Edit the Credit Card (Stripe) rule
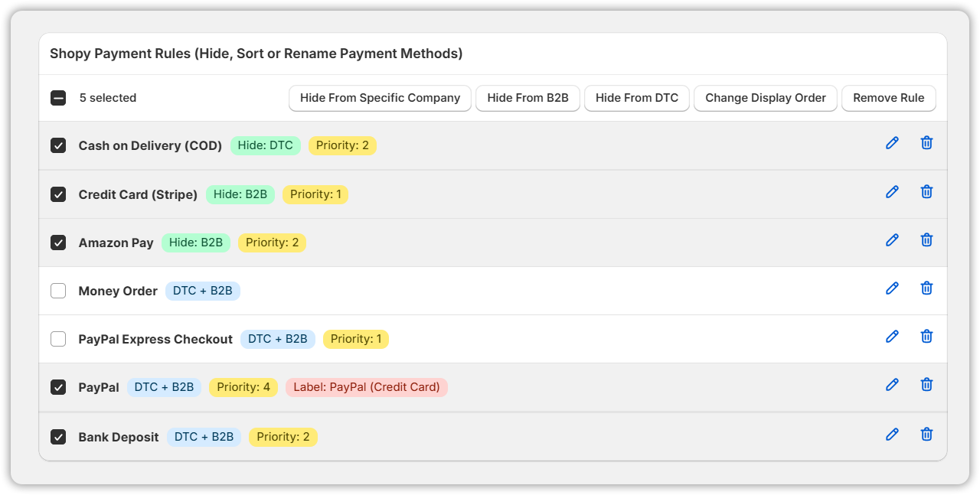 (x=892, y=191)
